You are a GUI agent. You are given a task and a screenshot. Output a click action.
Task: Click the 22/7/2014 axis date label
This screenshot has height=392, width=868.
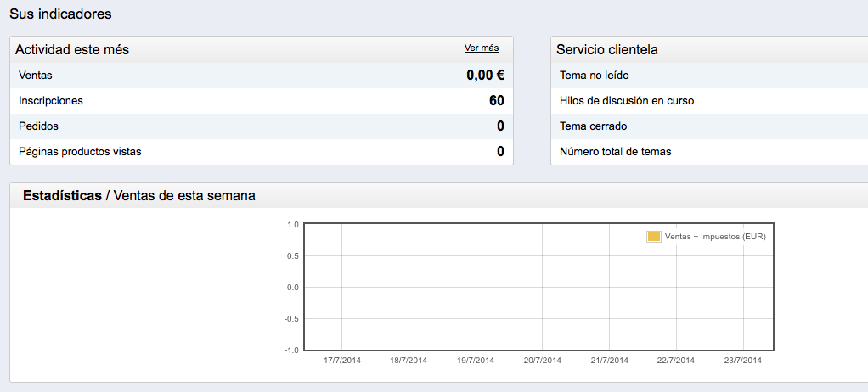coord(676,361)
